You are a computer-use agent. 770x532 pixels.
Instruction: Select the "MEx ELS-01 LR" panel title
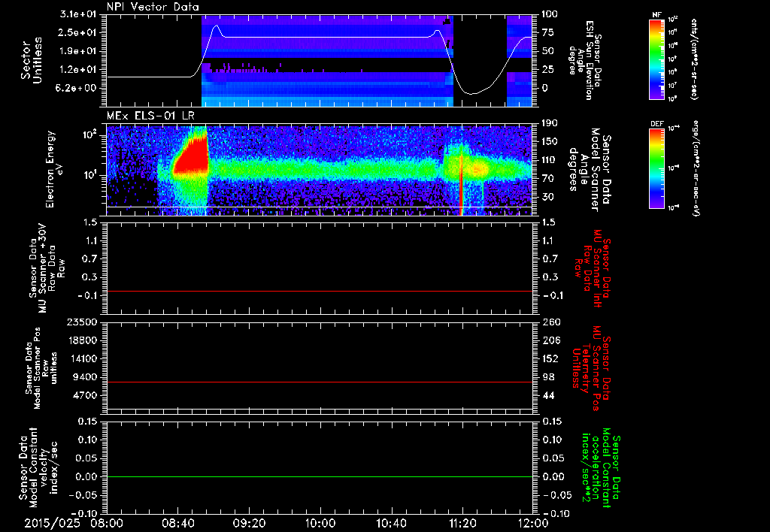[150, 116]
